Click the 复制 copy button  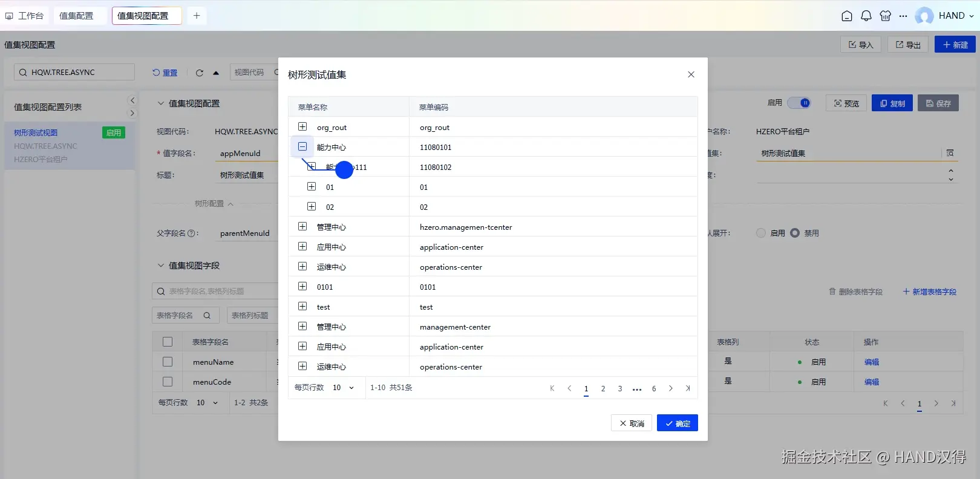click(892, 103)
